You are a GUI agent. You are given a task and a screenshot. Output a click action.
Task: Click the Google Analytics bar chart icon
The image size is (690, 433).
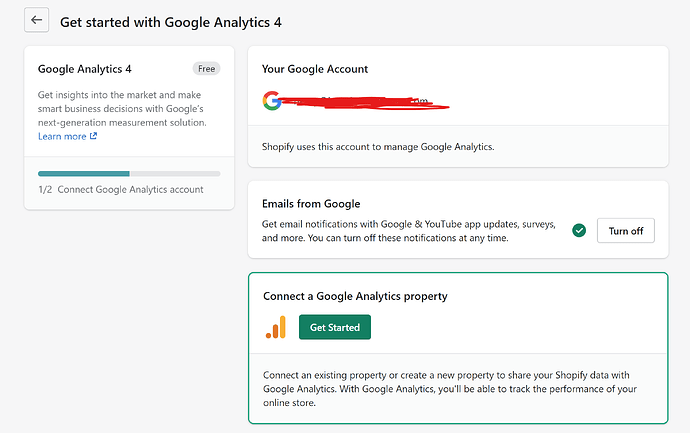pyautogui.click(x=276, y=327)
